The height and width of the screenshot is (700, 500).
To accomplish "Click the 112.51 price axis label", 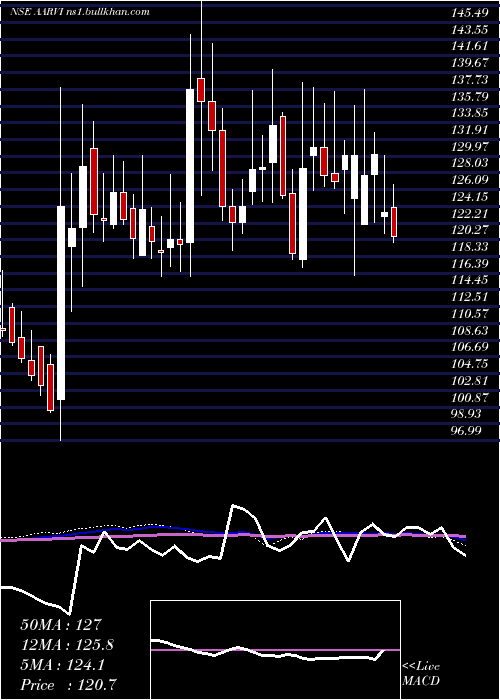I will pos(469,297).
